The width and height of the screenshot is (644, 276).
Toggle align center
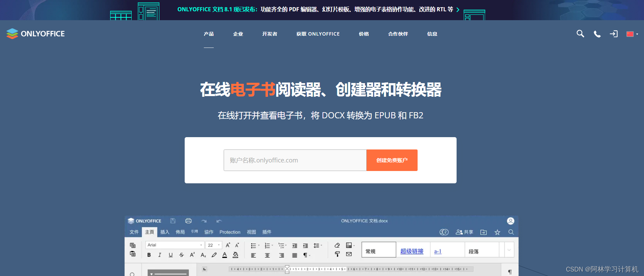coord(267,255)
